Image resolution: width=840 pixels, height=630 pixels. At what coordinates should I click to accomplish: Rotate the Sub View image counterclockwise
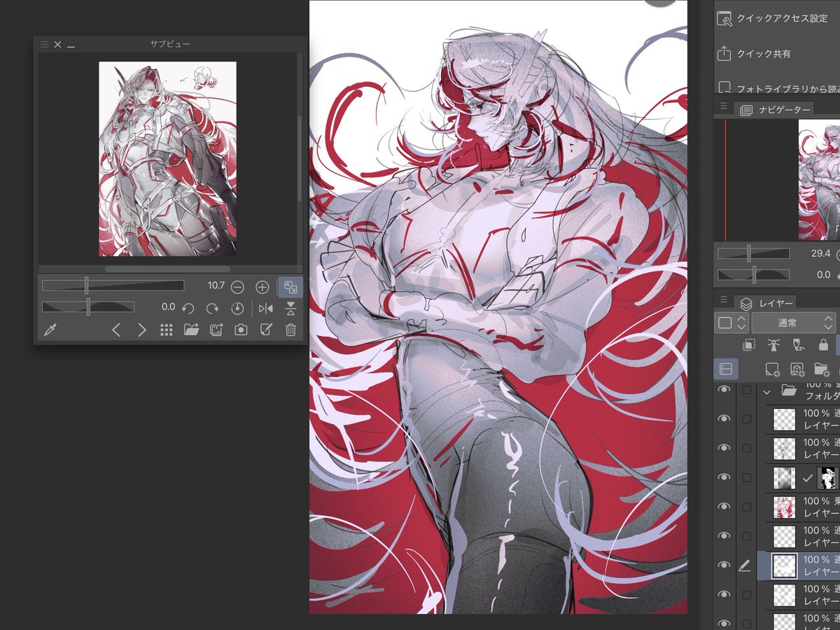[x=188, y=308]
